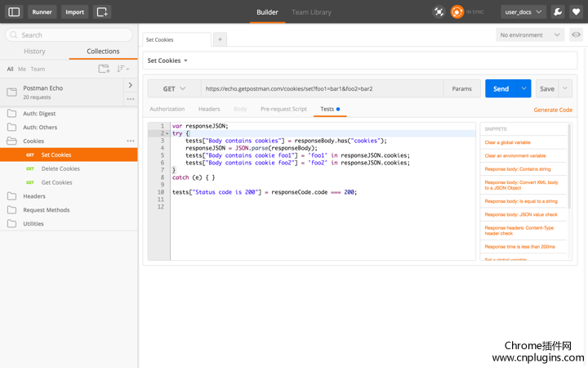Screen dimensions: 588x368
Task: Click the Send button
Action: click(x=501, y=88)
